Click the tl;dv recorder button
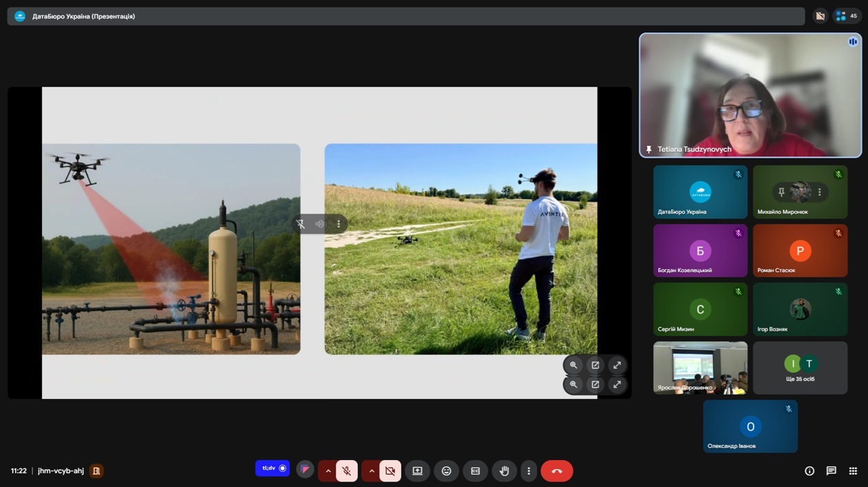 (272, 468)
